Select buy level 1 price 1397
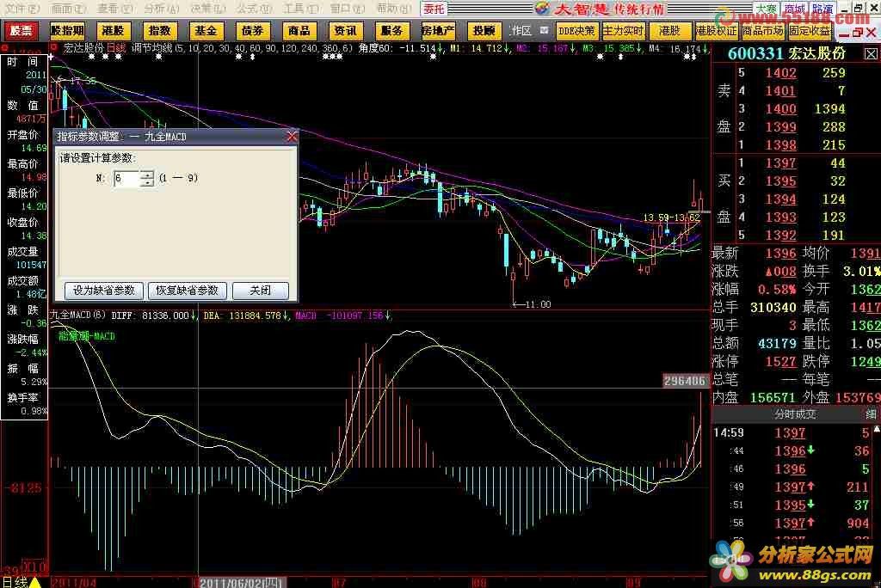 pyautogui.click(x=781, y=163)
